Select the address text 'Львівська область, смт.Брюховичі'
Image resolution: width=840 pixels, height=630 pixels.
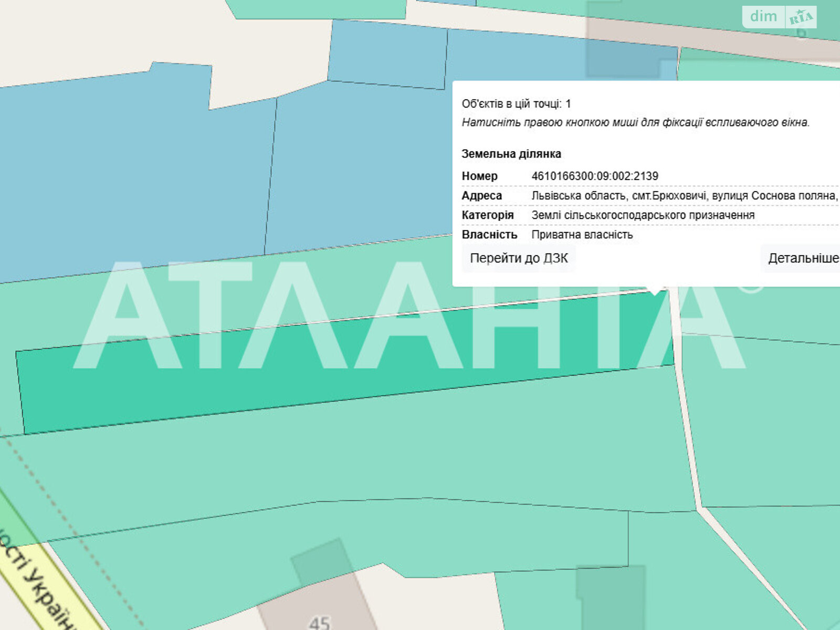[x=619, y=196]
